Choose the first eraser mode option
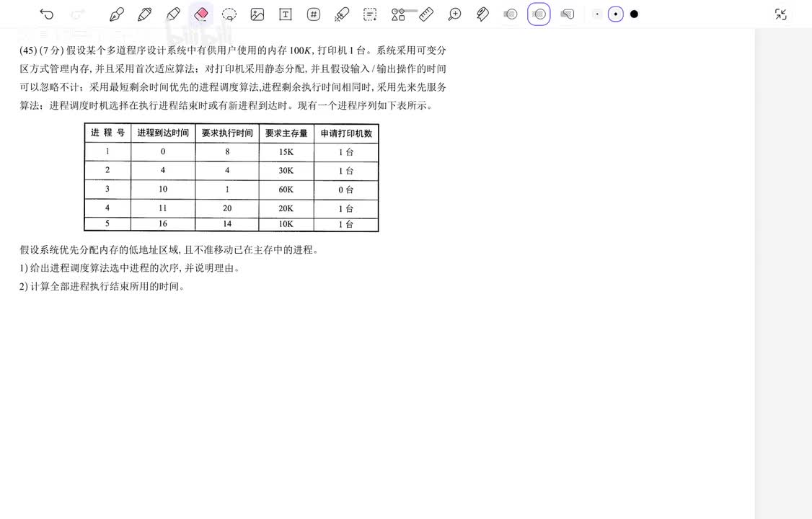812x519 pixels. 510,14
